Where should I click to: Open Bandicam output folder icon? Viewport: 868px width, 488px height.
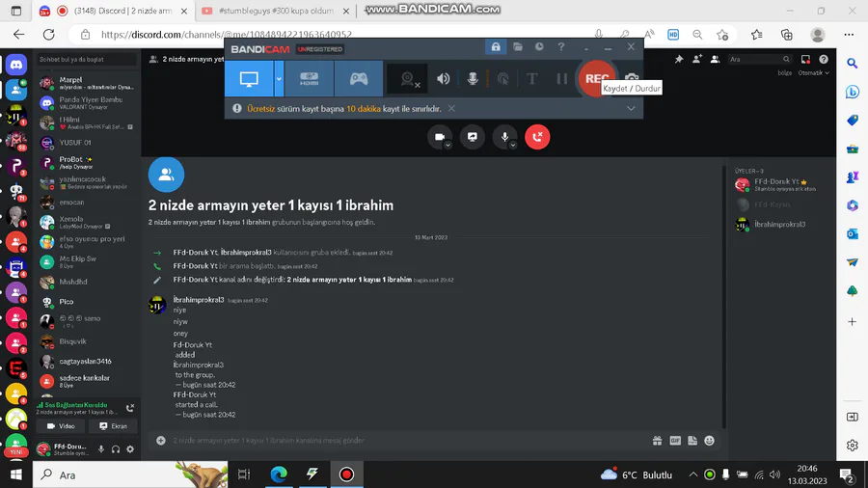point(518,47)
